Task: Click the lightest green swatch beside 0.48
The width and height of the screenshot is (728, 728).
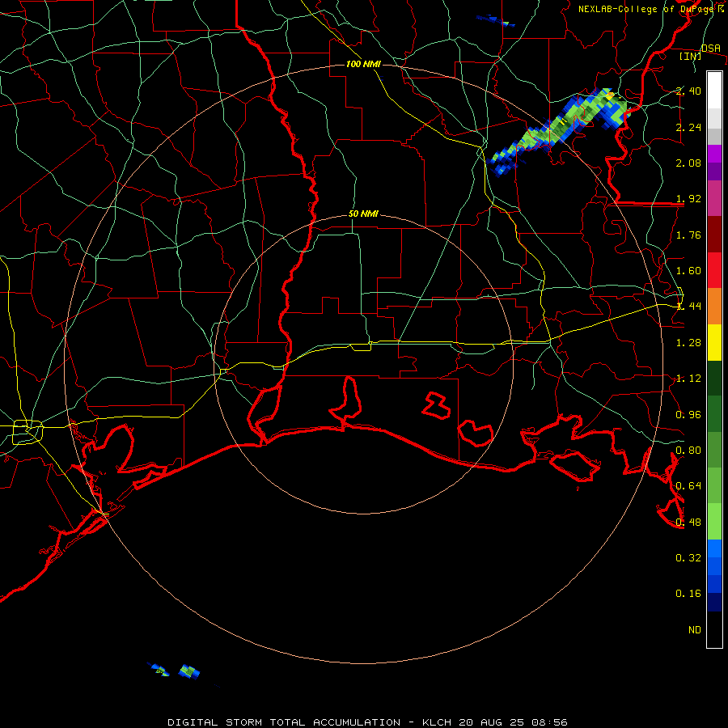Action: [x=714, y=522]
